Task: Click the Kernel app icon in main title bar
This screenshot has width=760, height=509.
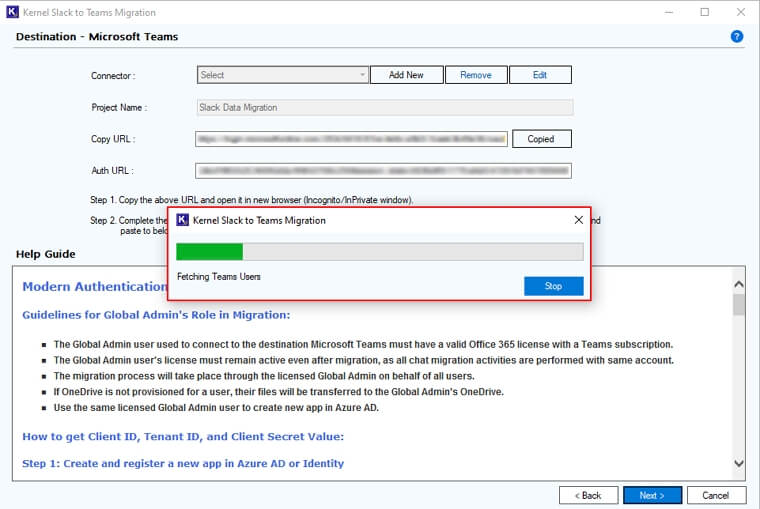Action: pyautogui.click(x=12, y=12)
